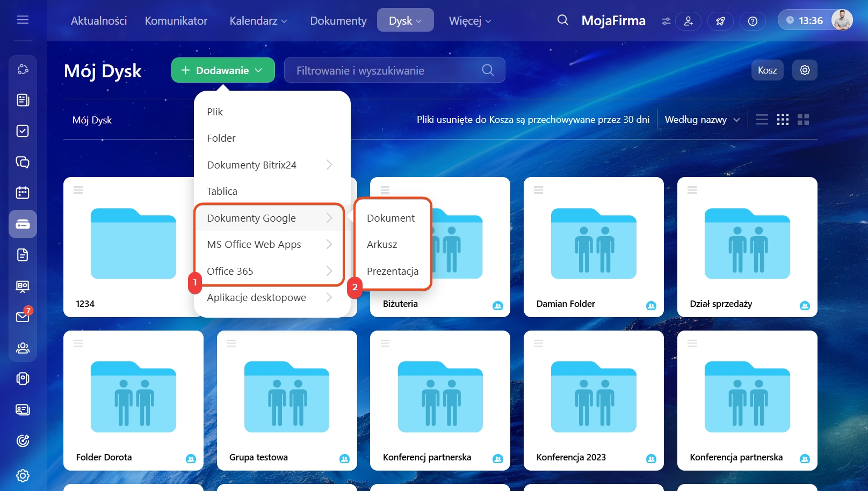Open the calendar icon in left sidebar
868x491 pixels.
23,193
